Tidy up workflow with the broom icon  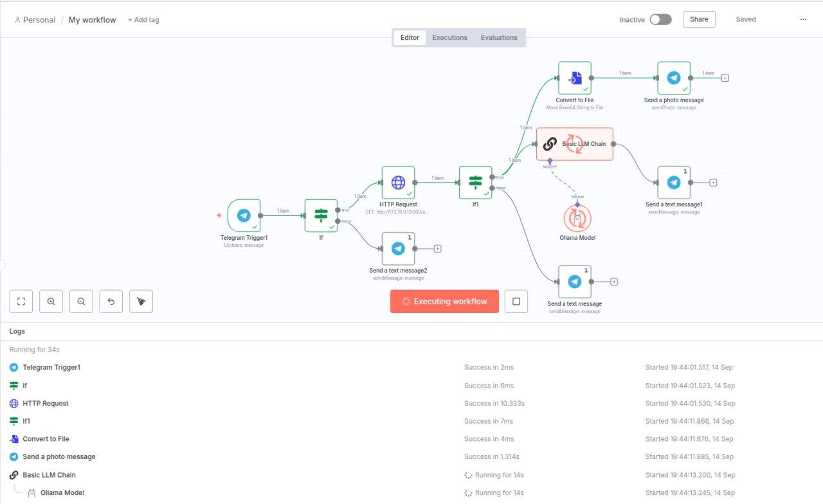click(141, 301)
